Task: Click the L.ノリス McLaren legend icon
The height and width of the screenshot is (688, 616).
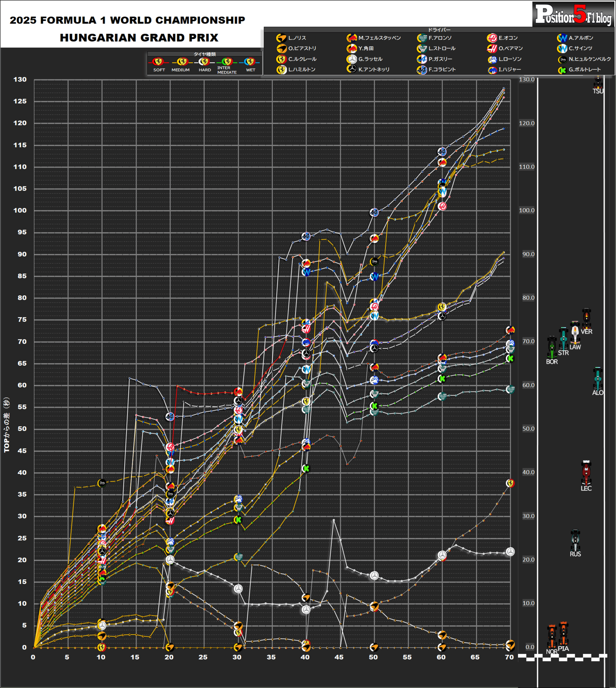Action: click(281, 38)
